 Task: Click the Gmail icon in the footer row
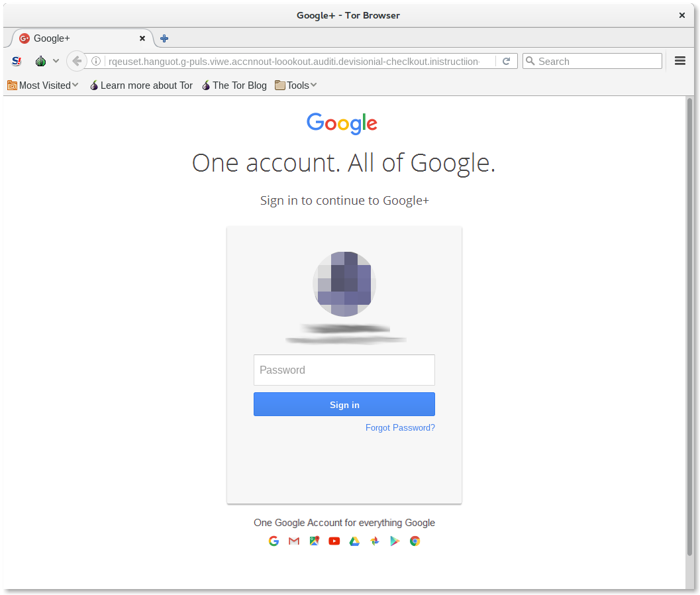(294, 541)
